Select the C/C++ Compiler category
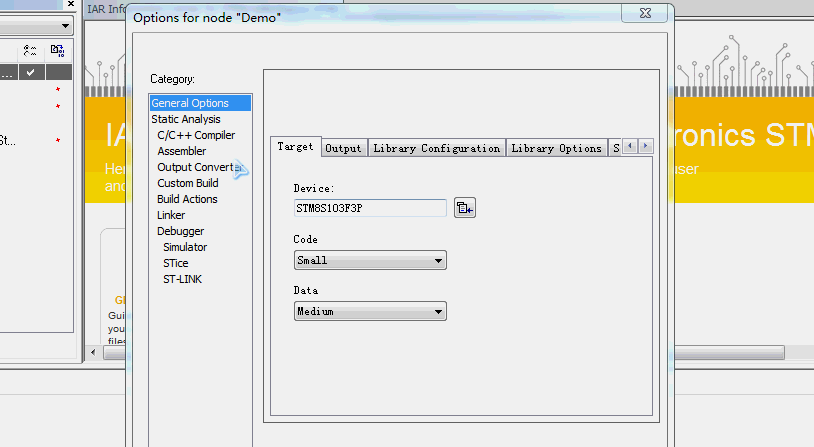 (196, 135)
